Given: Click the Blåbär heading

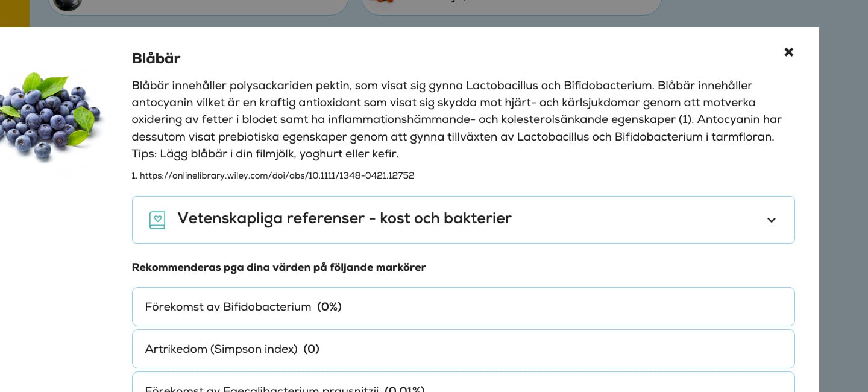Looking at the screenshot, I should [x=156, y=58].
